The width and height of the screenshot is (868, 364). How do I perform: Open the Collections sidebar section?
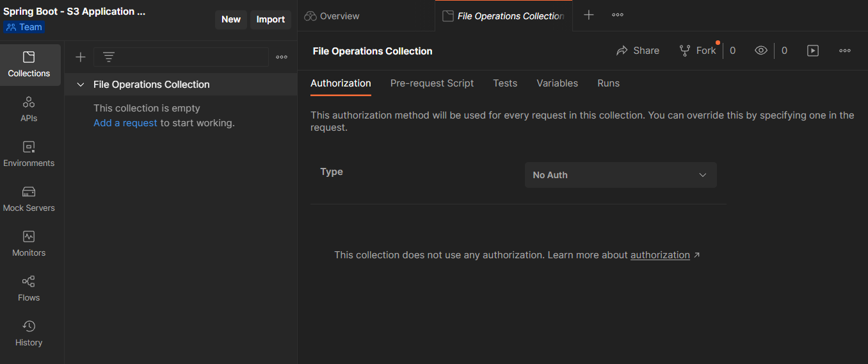coord(29,65)
